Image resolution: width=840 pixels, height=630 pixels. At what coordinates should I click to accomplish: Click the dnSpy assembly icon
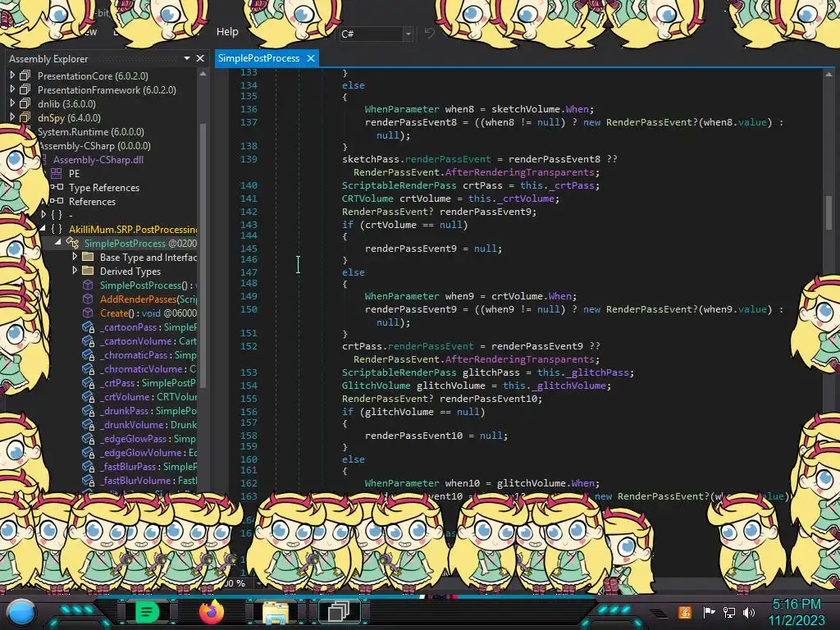25,117
